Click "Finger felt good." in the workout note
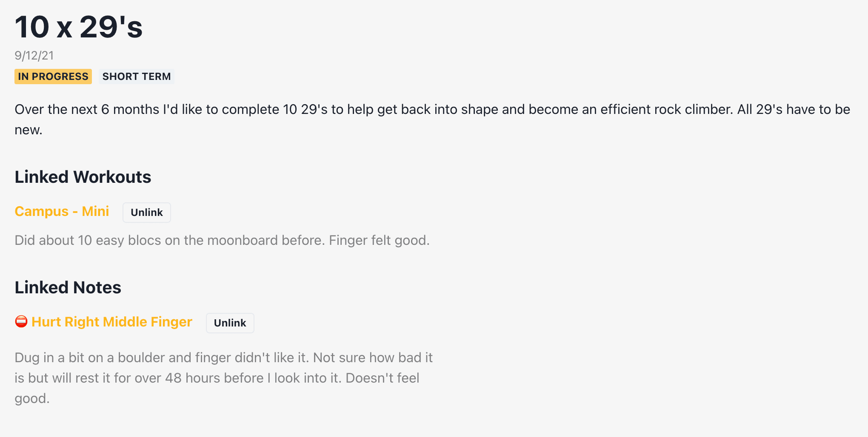Screen dimensions: 868x437 pos(379,240)
